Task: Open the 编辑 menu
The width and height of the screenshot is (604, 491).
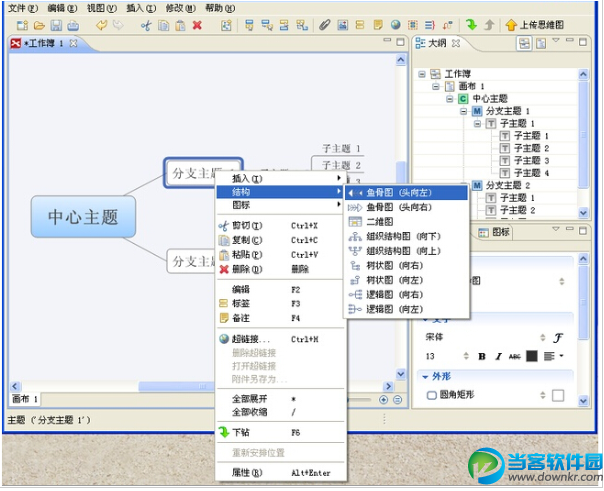Action: (62, 8)
